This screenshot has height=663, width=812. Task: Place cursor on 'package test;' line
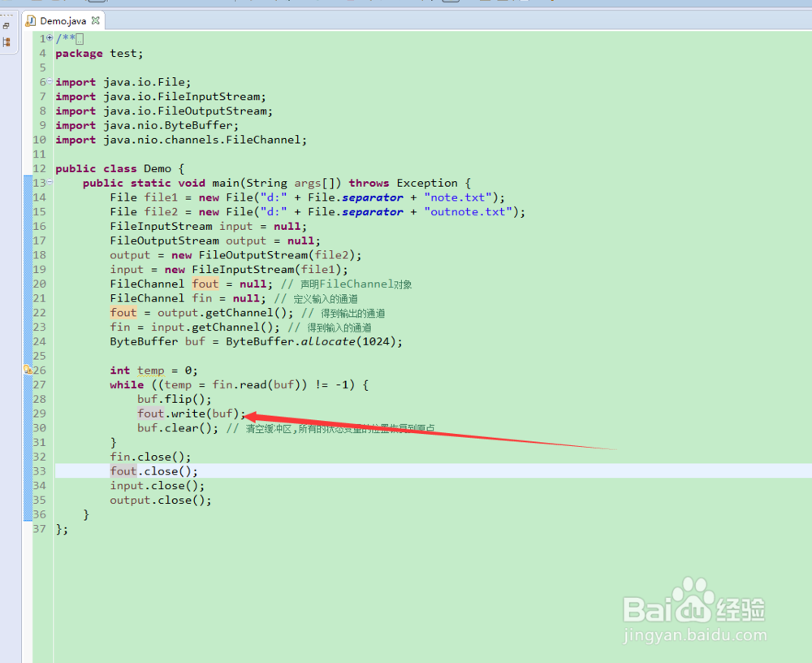[x=99, y=54]
